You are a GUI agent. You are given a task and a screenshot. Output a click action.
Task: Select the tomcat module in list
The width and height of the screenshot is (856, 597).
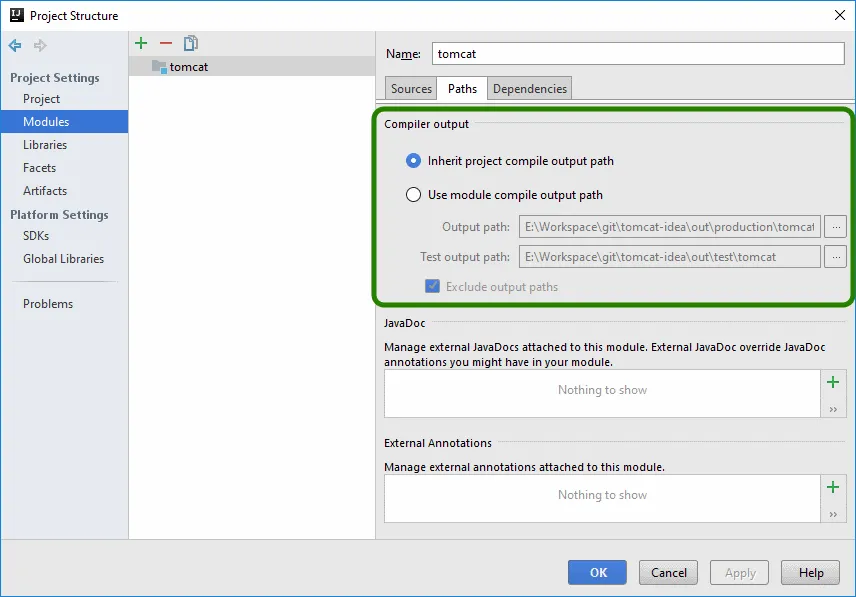click(x=252, y=67)
